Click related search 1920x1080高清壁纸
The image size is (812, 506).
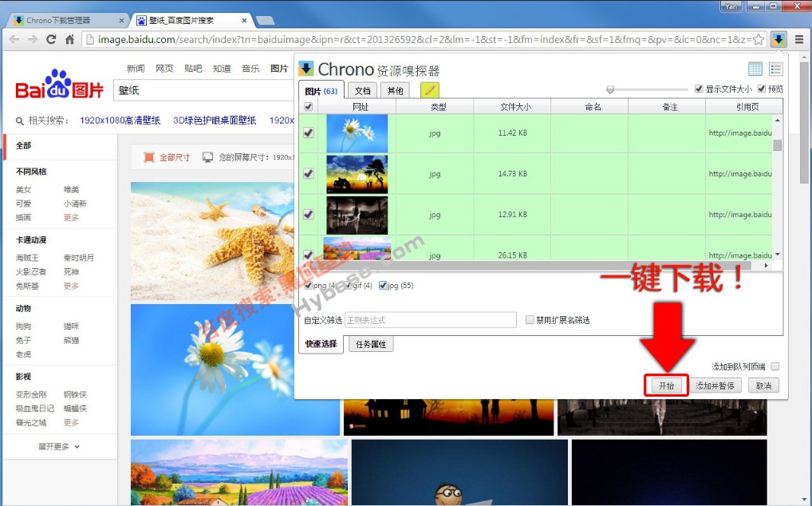coord(120,121)
